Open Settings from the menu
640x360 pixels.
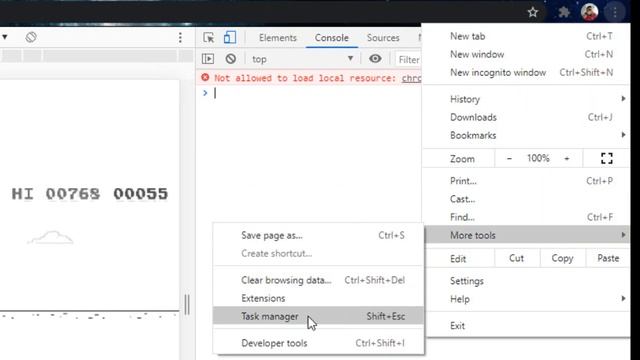527,281
